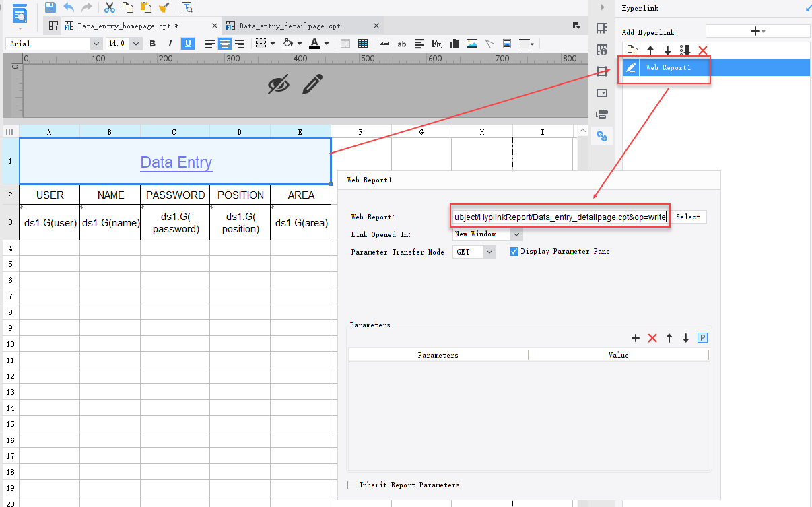Move Web Report1 hyperlink down
This screenshot has width=812, height=507.
pos(668,50)
